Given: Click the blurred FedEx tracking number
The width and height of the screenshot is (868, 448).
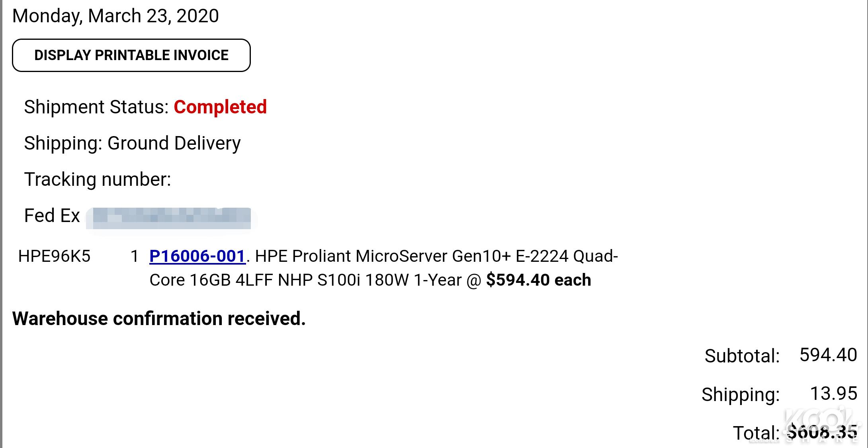Looking at the screenshot, I should (171, 218).
